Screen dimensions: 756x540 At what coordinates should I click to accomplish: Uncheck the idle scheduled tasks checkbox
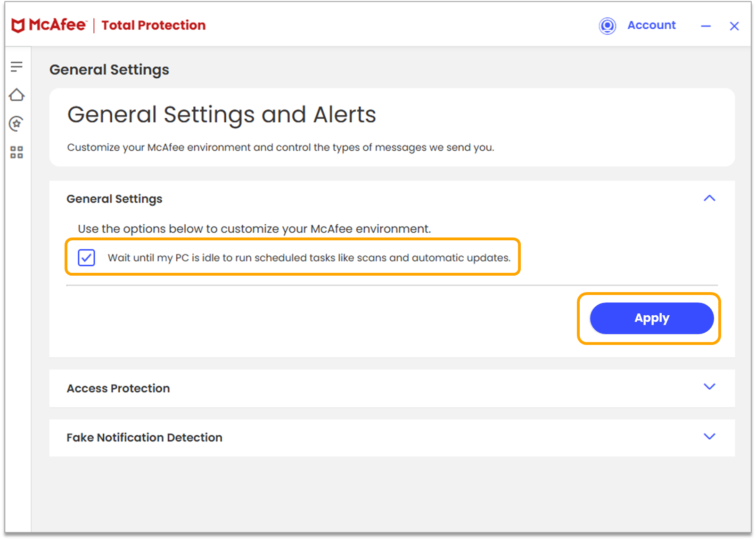(x=86, y=258)
